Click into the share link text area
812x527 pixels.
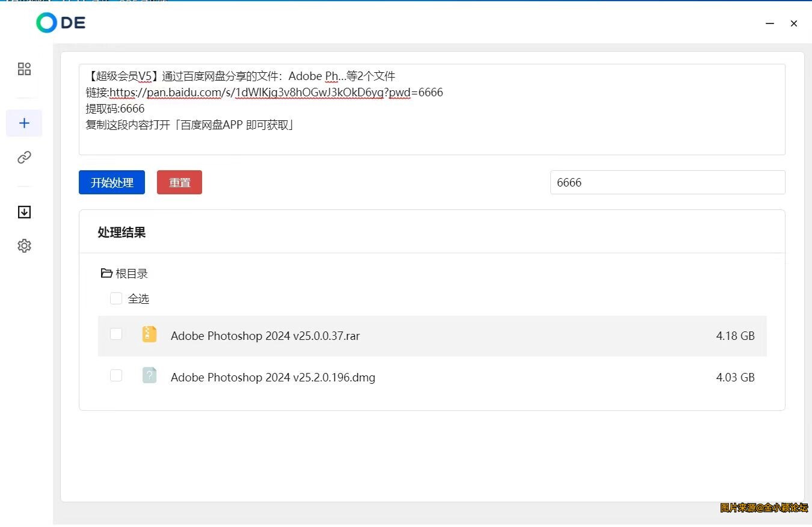pos(432,109)
